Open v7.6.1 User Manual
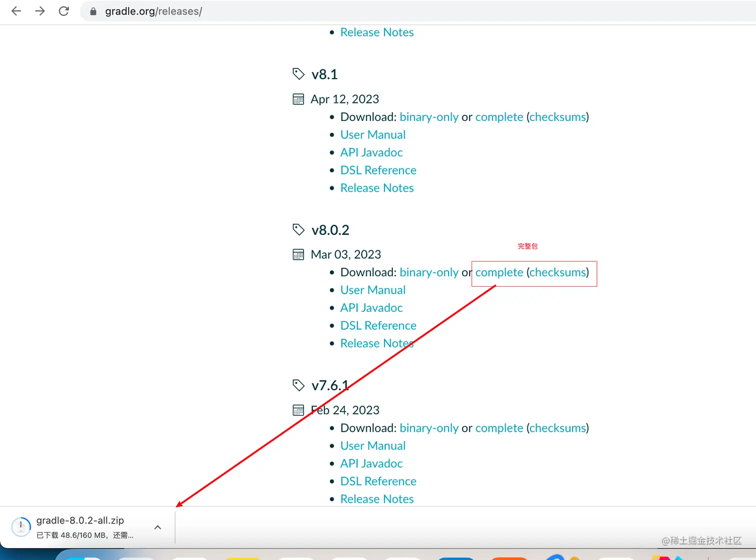 pyautogui.click(x=373, y=446)
